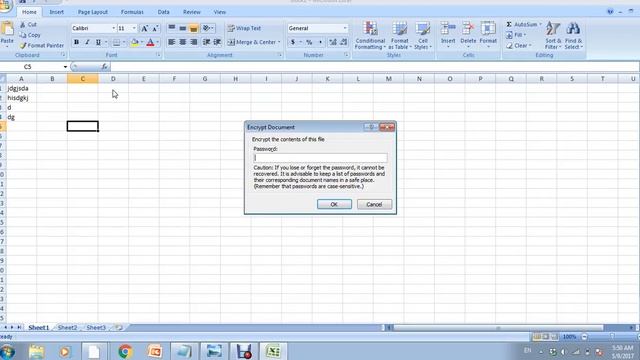Select the Sheet3 tab
The height and width of the screenshot is (360, 640).
tap(96, 327)
